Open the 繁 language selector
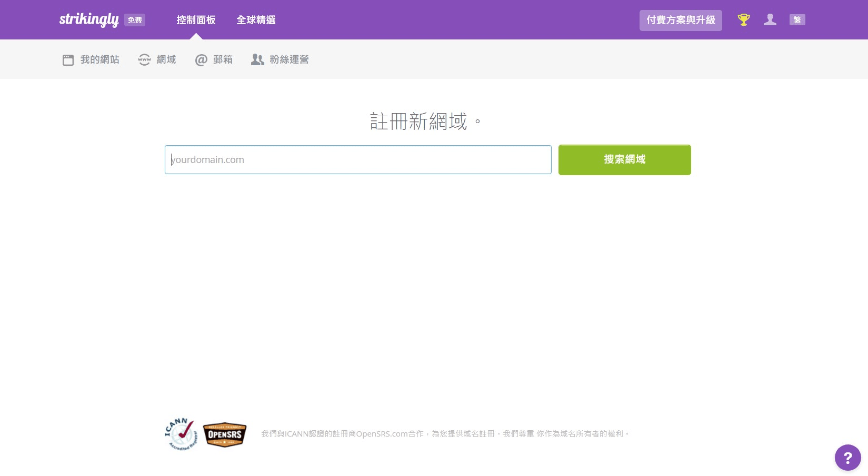868x476 pixels. tap(797, 20)
